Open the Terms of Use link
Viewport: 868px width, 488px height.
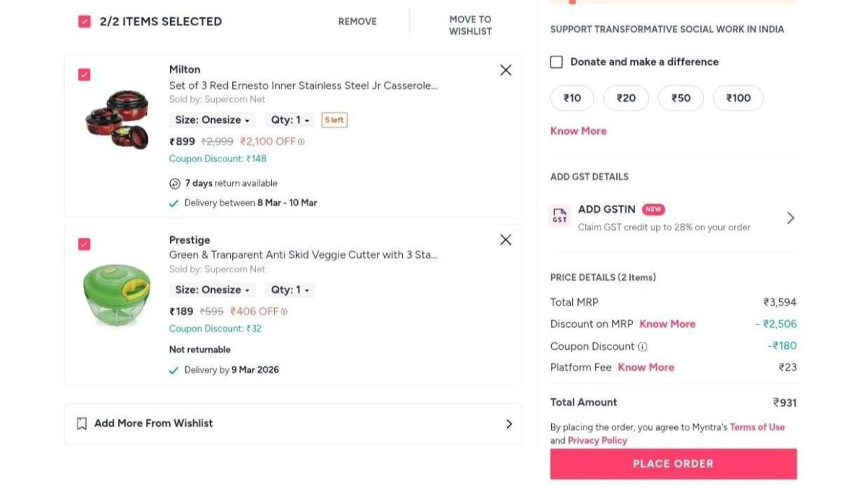click(x=757, y=427)
